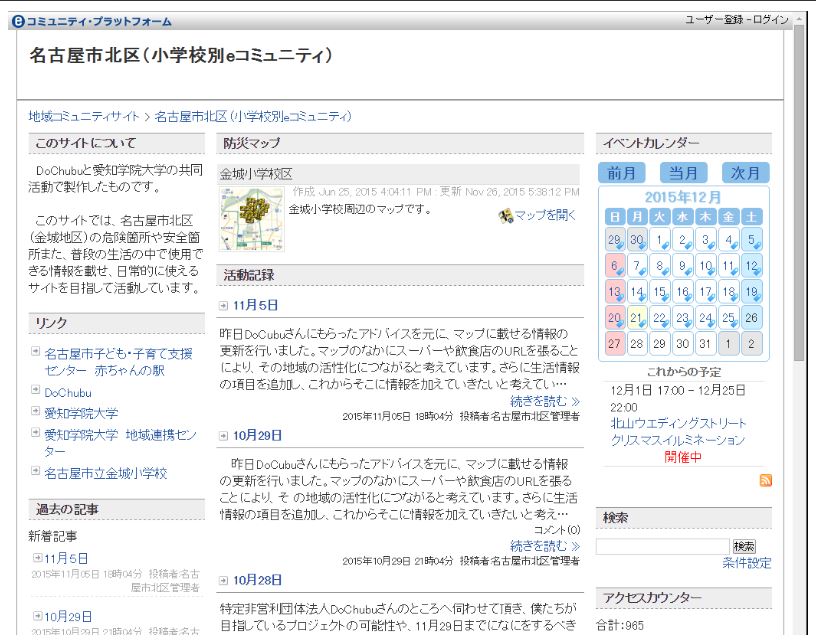816x642 pixels.
Task: Advance calendar with 次月 button
Action: point(745,172)
